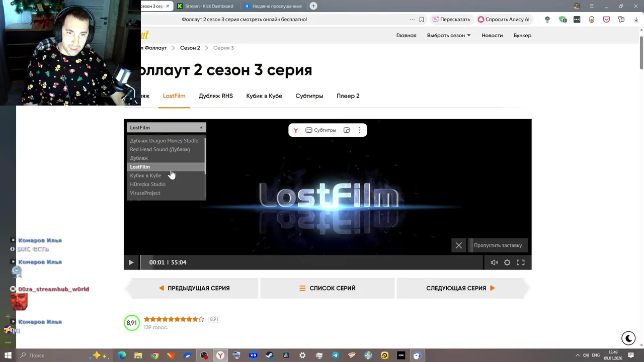Toggle dark mode moon button
This screenshot has height=362, width=644.
pyautogui.click(x=628, y=338)
